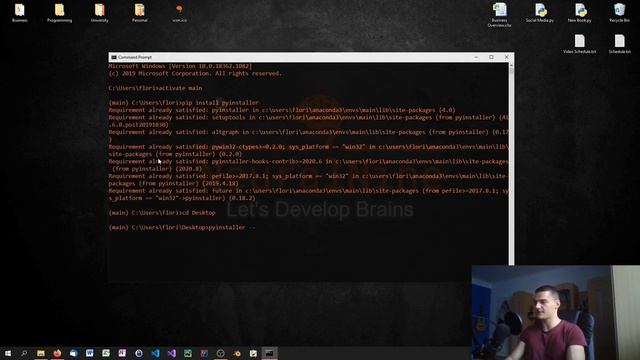Close the Command Prompt window
Viewport: 640px width, 360px height.
pyautogui.click(x=507, y=57)
